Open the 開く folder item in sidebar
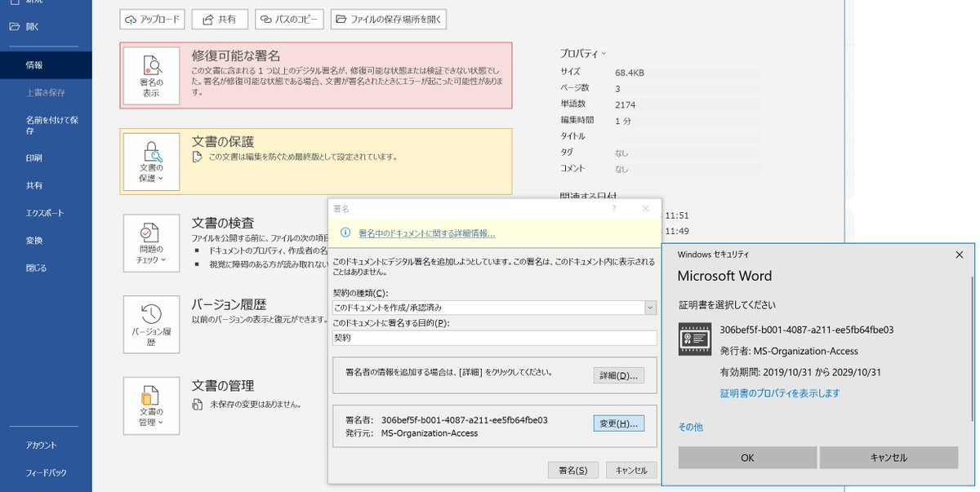The height and width of the screenshot is (492, 980). click(46, 26)
